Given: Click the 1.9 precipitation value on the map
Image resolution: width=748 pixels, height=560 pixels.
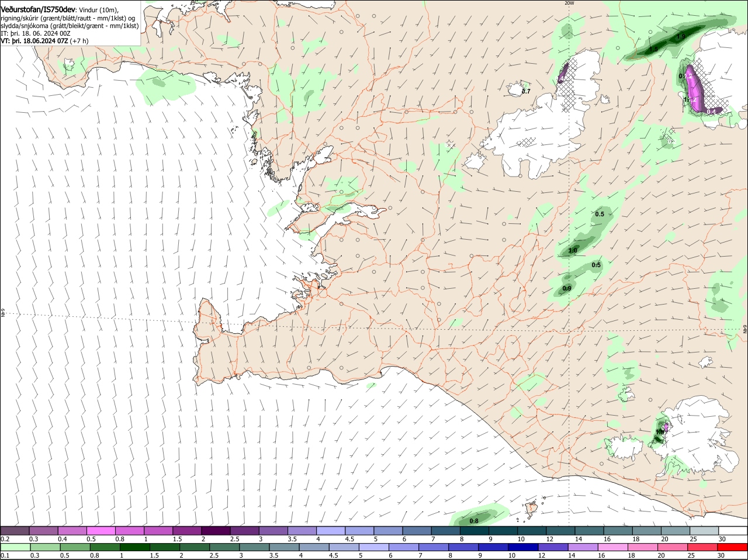Looking at the screenshot, I should pos(681,37).
